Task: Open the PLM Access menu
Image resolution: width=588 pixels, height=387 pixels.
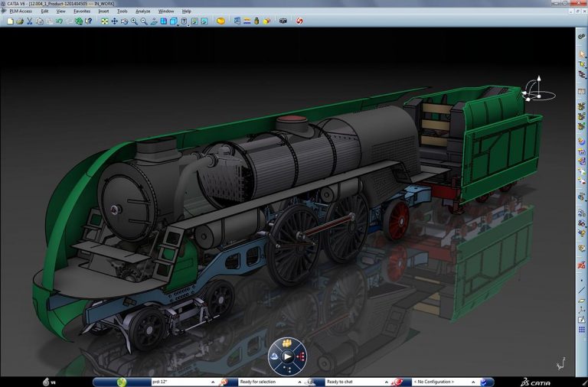Action: coord(21,11)
